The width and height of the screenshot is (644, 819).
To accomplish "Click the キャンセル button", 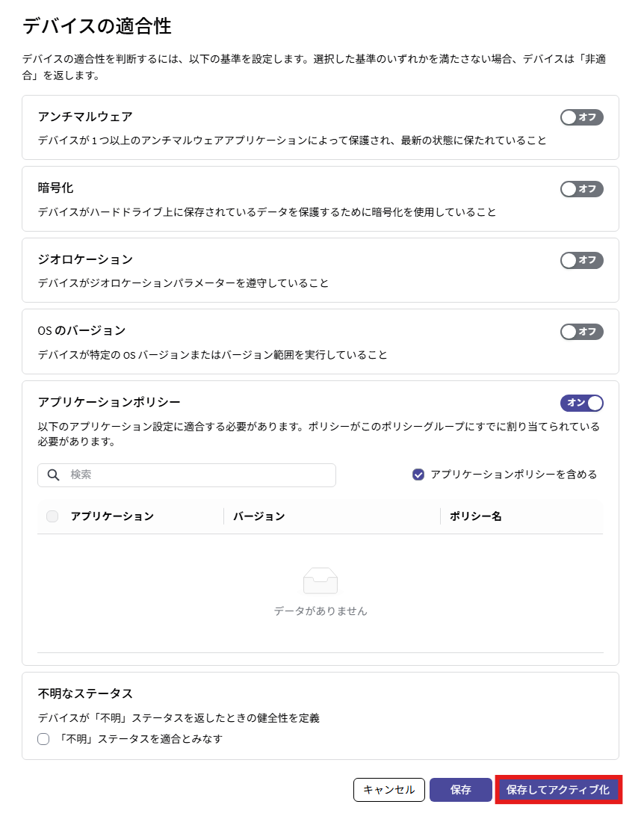I will pos(389,790).
